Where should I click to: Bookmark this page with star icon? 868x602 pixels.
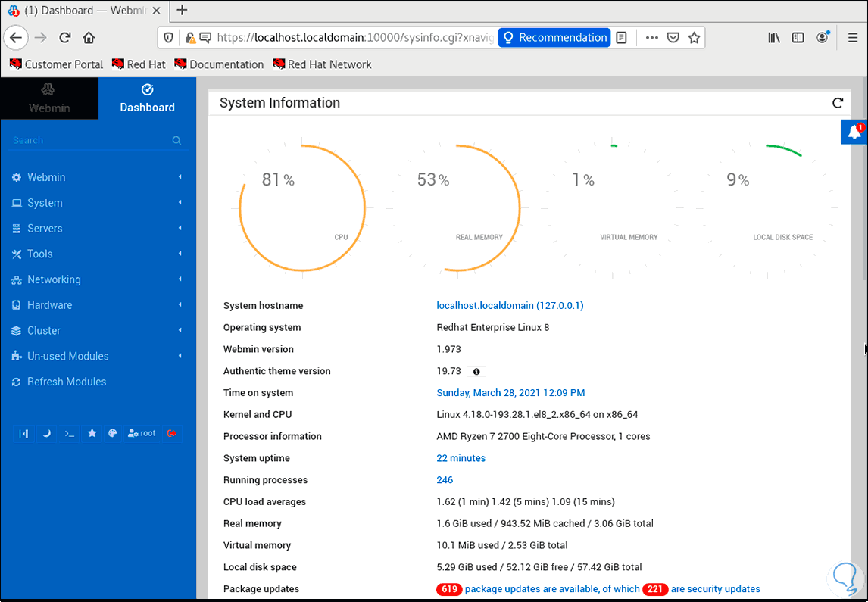695,38
